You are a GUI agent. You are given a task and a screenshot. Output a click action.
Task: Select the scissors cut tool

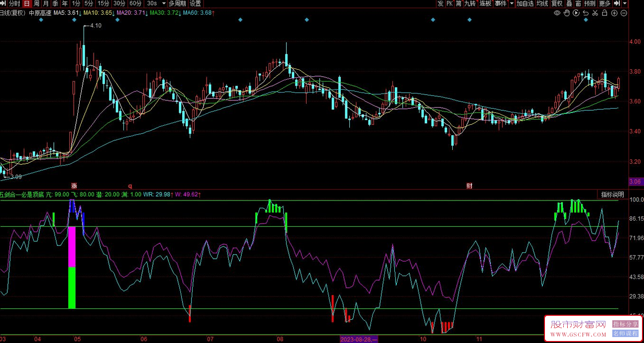click(595, 13)
